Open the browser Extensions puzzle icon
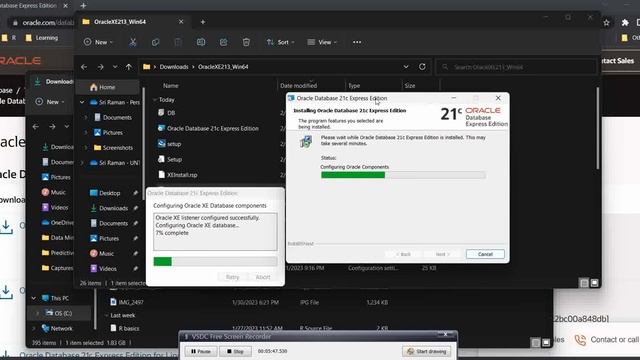This screenshot has width=640, height=360. point(624,22)
